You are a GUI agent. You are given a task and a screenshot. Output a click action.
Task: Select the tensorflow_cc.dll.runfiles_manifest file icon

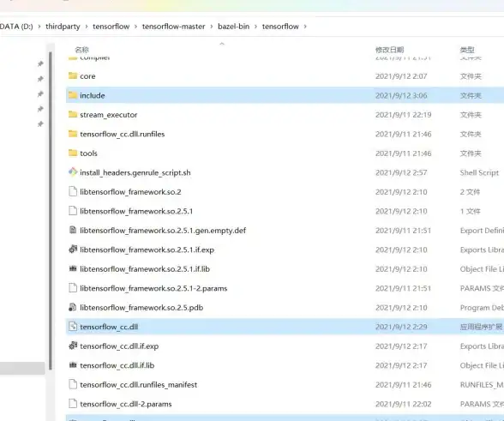point(73,384)
